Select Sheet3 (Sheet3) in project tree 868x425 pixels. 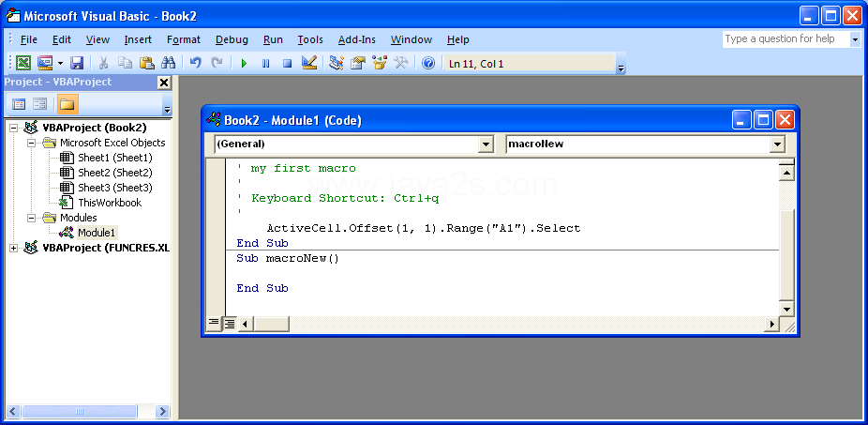(114, 188)
